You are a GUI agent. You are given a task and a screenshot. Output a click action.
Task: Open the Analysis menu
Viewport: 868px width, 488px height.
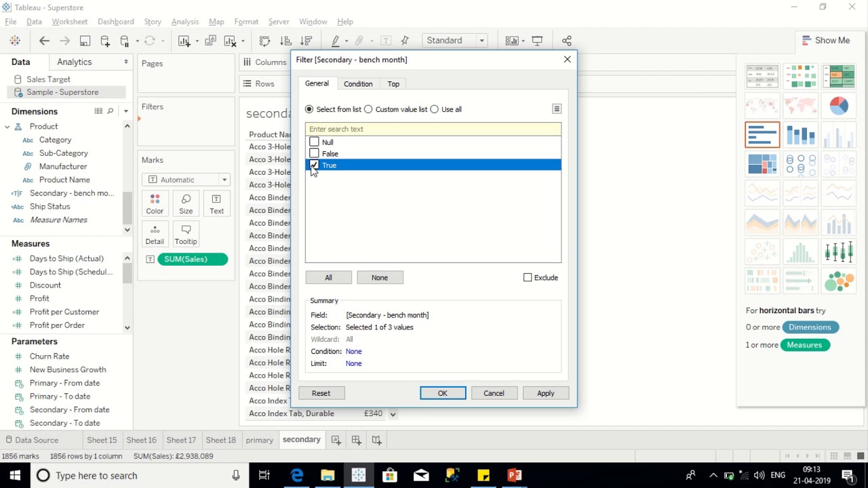[185, 22]
